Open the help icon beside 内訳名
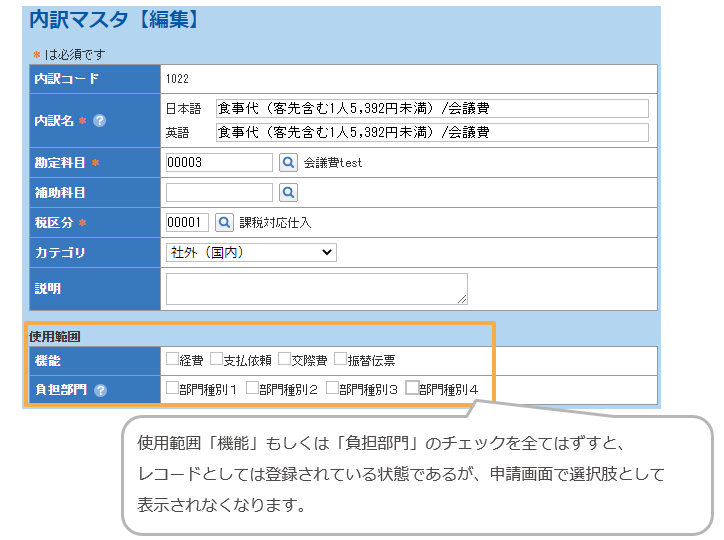 pos(99,121)
